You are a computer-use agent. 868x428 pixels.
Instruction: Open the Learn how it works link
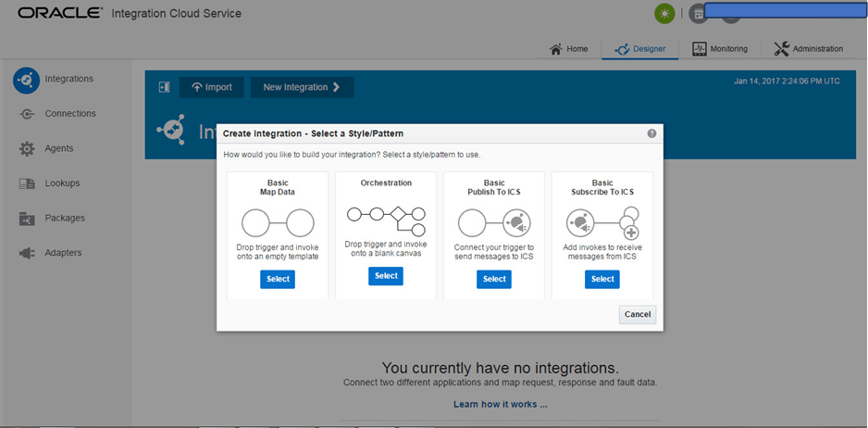coord(501,404)
